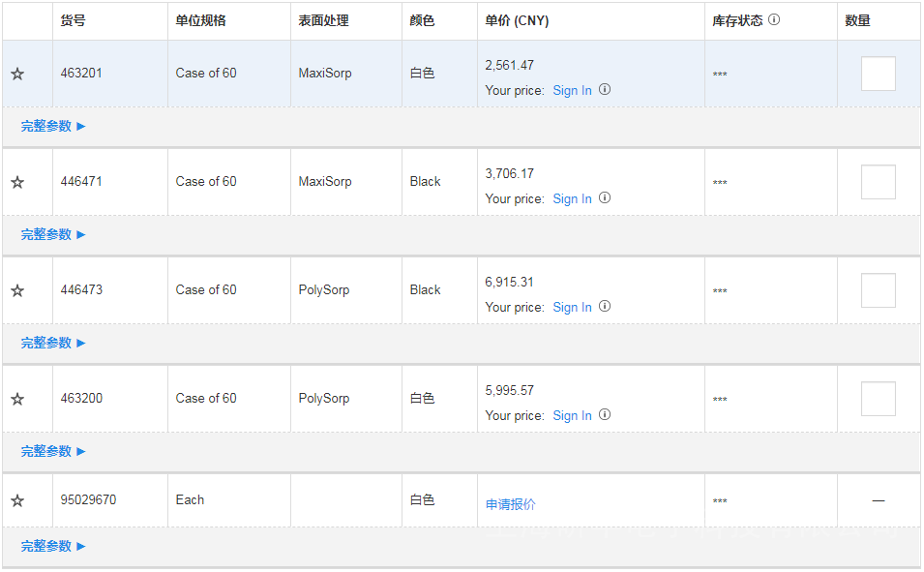The width and height of the screenshot is (924, 572).
Task: Favorite the 463200 product with star
Action: pos(17,399)
